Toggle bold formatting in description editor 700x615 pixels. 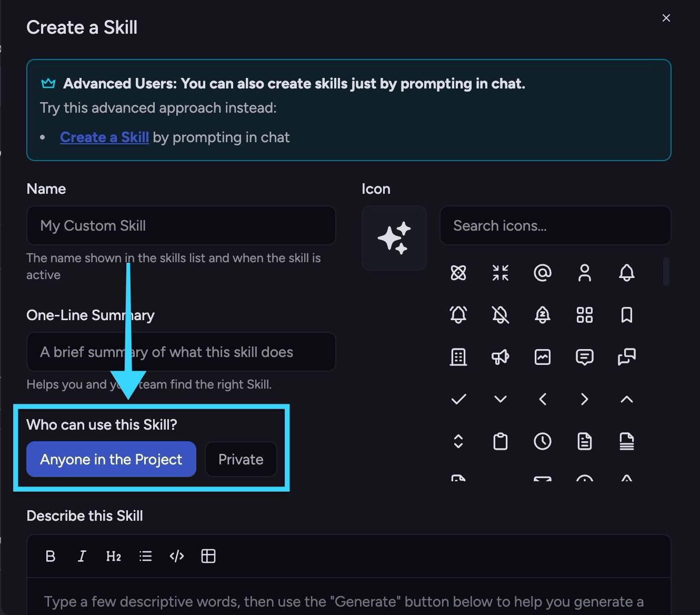point(51,556)
